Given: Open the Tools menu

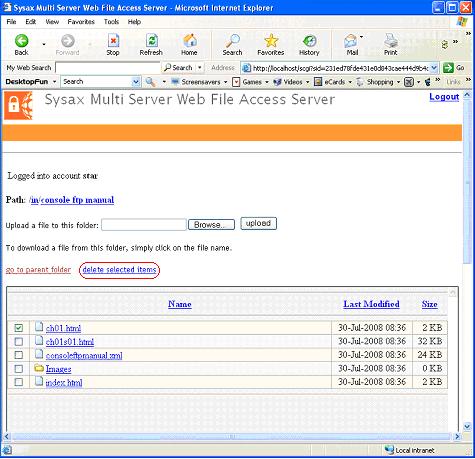Looking at the screenshot, I should [111, 22].
